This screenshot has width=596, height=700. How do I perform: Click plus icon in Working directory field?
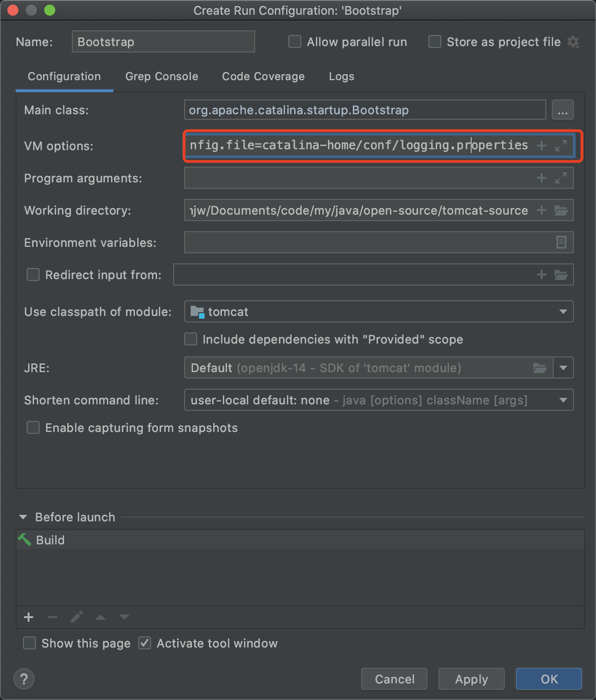pos(542,210)
